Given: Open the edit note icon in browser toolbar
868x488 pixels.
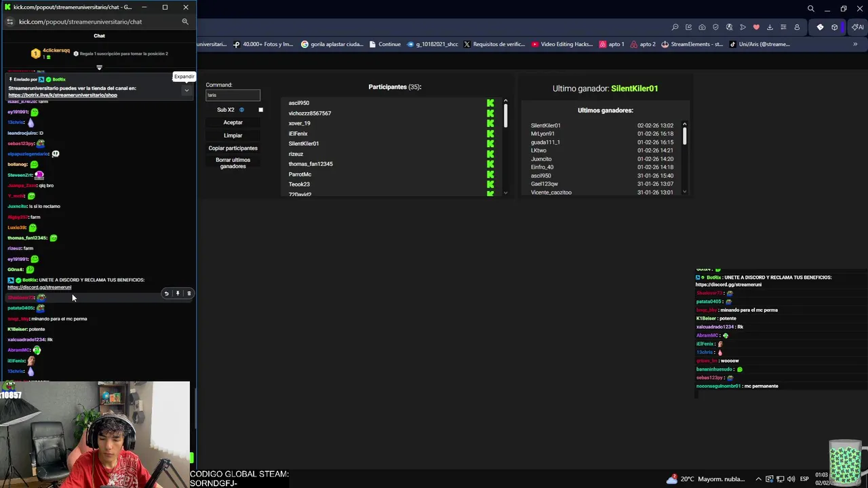Looking at the screenshot, I should click(x=688, y=27).
